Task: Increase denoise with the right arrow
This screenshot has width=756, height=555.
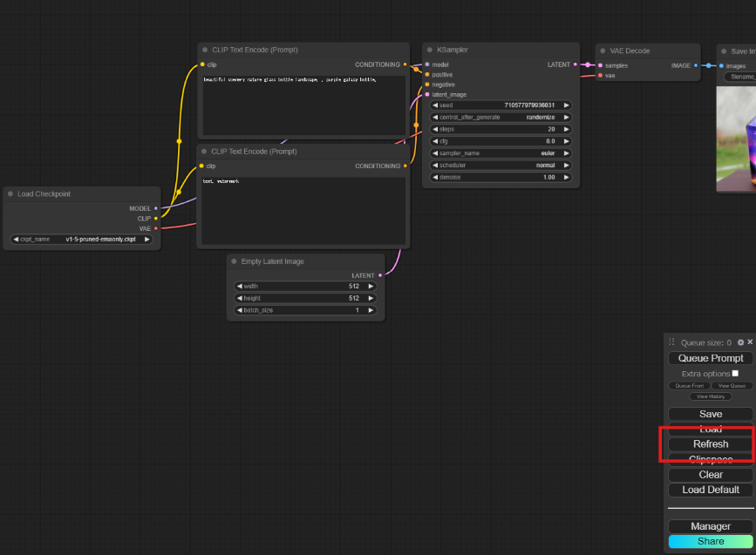Action: coord(567,177)
